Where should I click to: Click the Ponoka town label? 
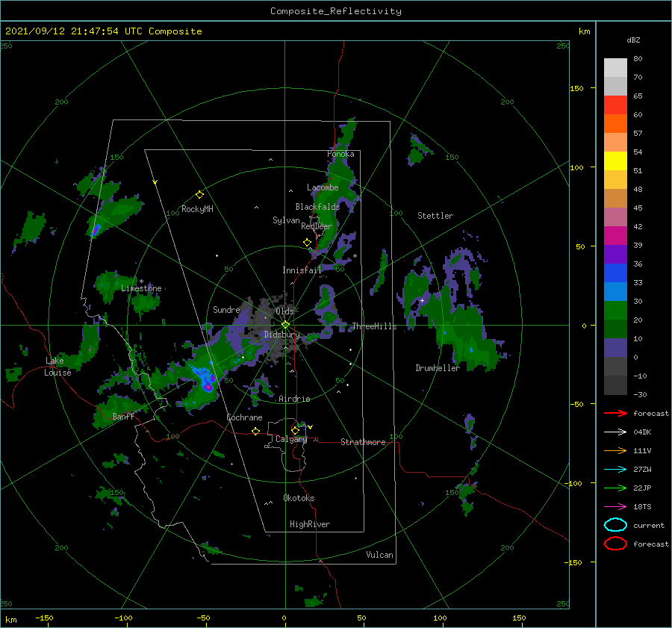click(340, 154)
